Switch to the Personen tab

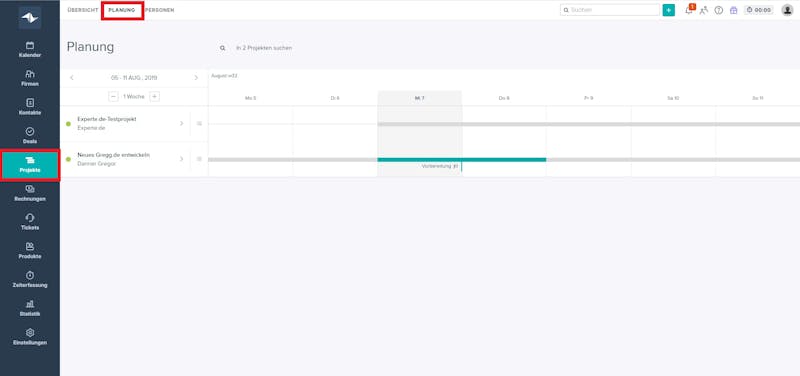click(x=159, y=10)
